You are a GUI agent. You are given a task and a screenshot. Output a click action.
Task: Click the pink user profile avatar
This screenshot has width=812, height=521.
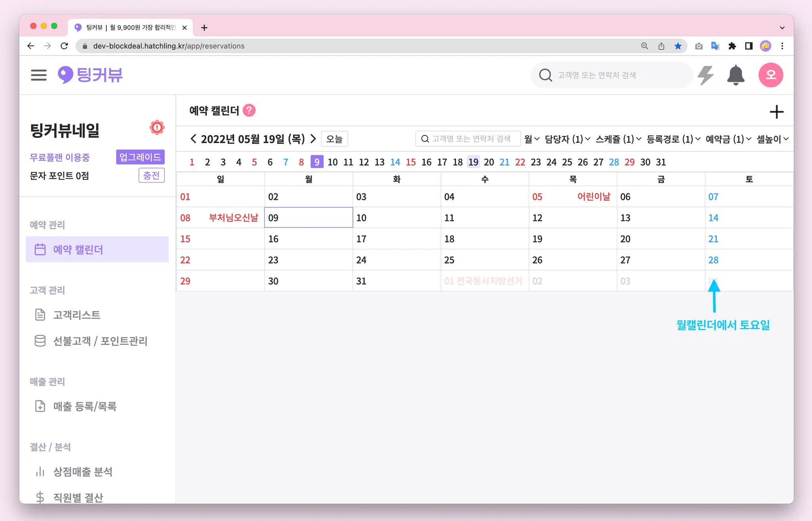pyautogui.click(x=770, y=75)
